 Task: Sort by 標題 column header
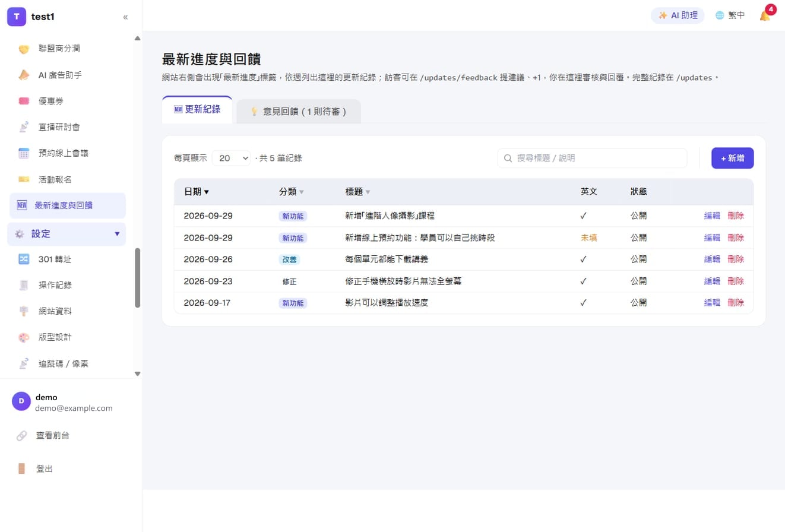[358, 192]
